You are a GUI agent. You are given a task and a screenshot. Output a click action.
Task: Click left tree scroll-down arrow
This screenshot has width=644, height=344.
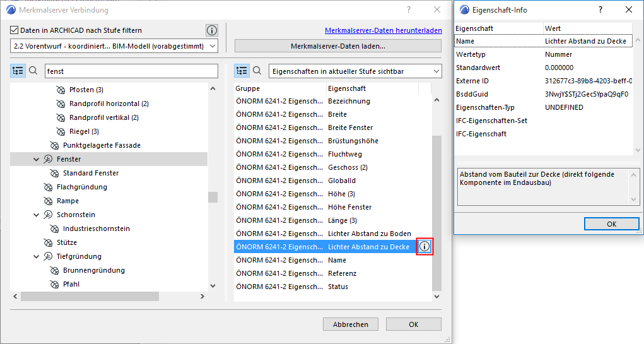coord(213,286)
